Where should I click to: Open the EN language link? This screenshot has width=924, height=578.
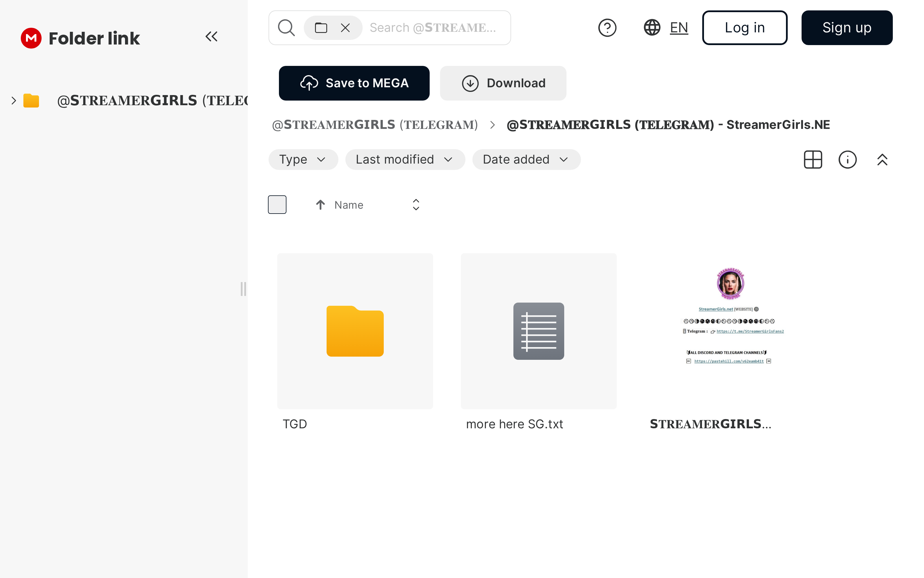pos(679,27)
